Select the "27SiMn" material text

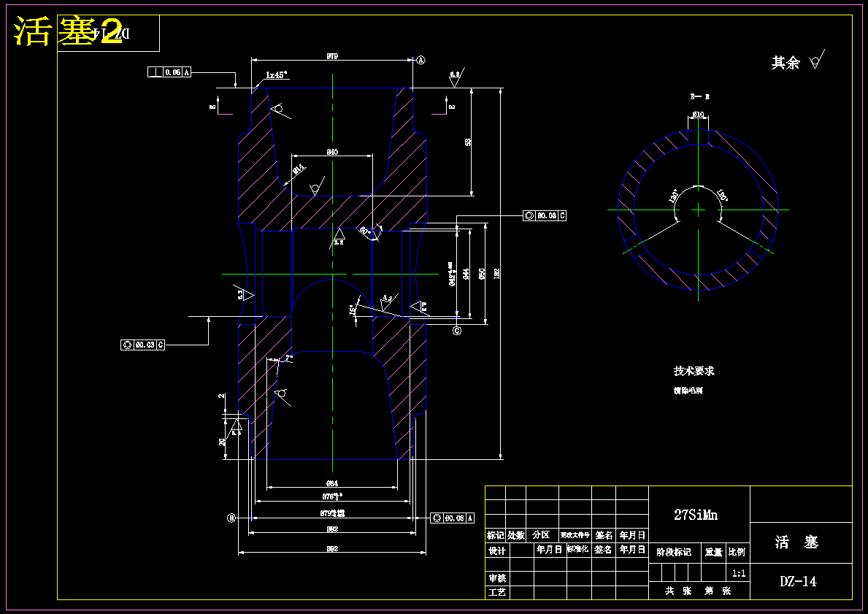(x=696, y=514)
